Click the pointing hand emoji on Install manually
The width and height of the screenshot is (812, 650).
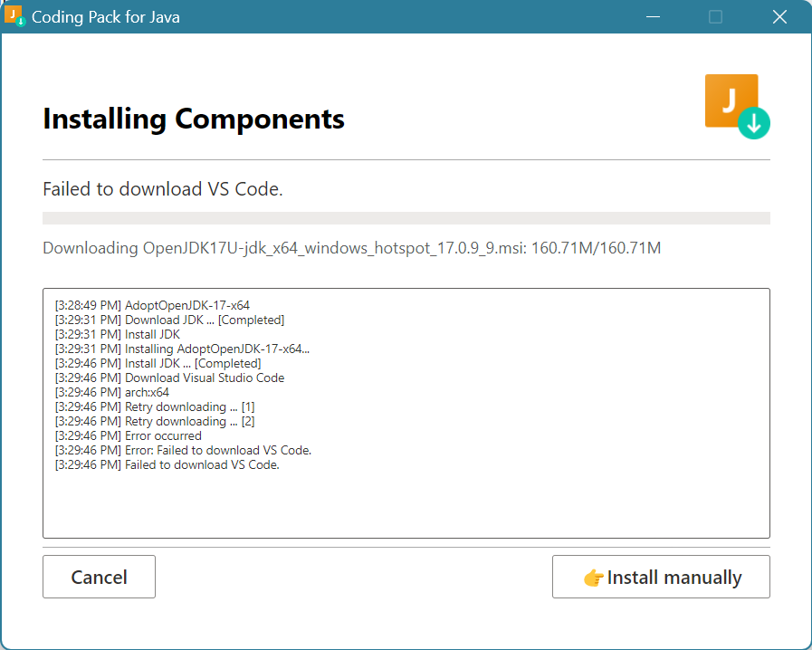593,578
